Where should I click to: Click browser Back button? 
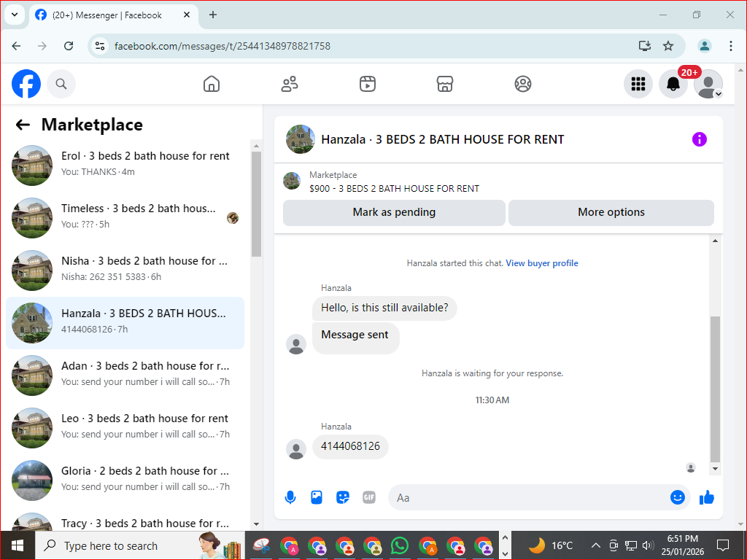coord(16,46)
